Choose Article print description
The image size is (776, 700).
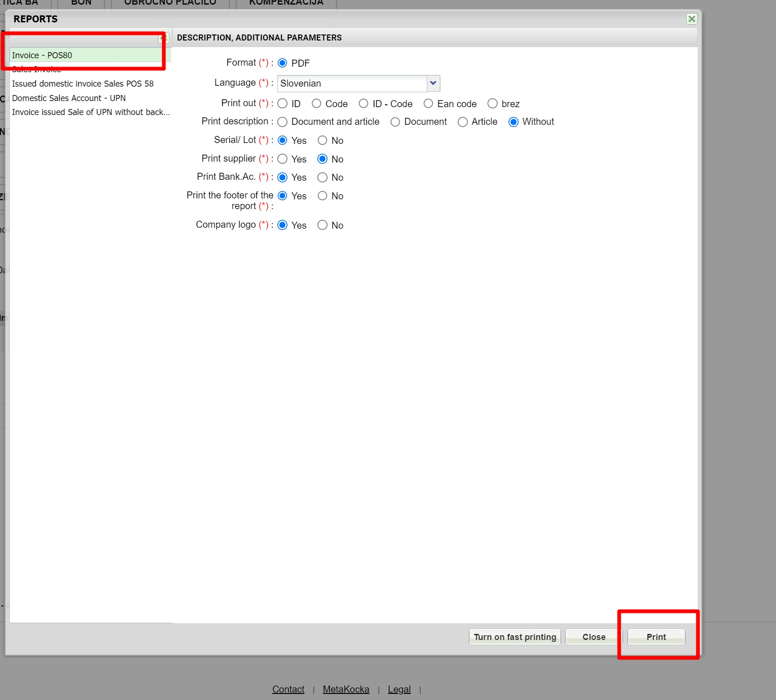point(463,122)
